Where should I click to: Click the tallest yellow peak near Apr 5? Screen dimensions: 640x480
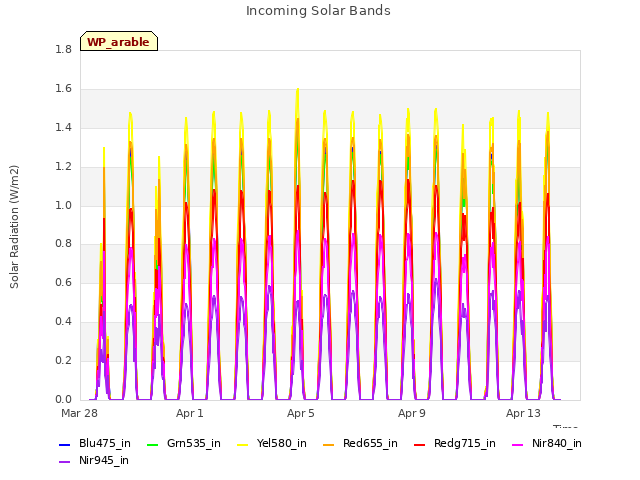click(298, 89)
